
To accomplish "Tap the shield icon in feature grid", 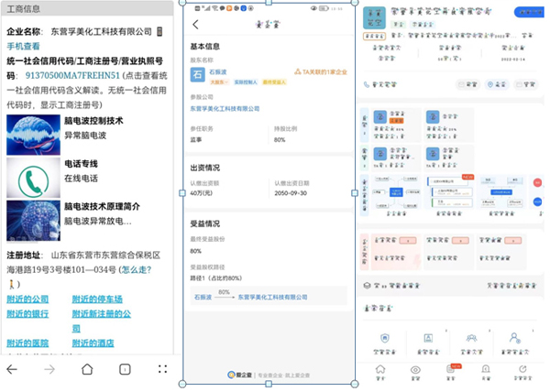I will coord(385,338).
